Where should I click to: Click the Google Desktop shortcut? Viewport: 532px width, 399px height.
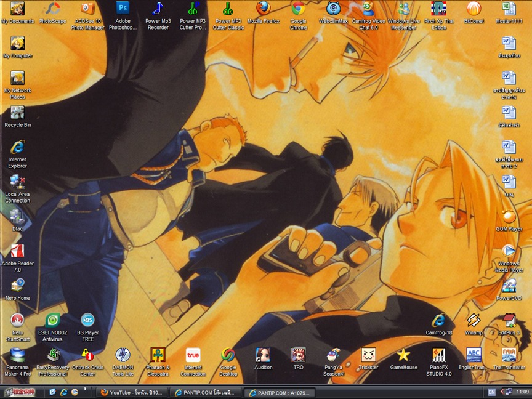pyautogui.click(x=228, y=362)
